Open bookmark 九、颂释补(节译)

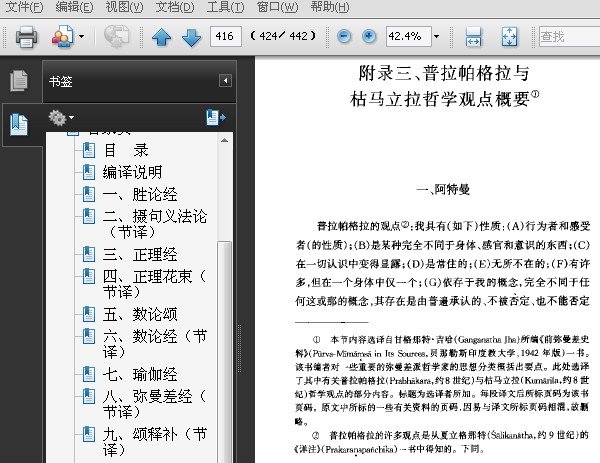[155, 442]
